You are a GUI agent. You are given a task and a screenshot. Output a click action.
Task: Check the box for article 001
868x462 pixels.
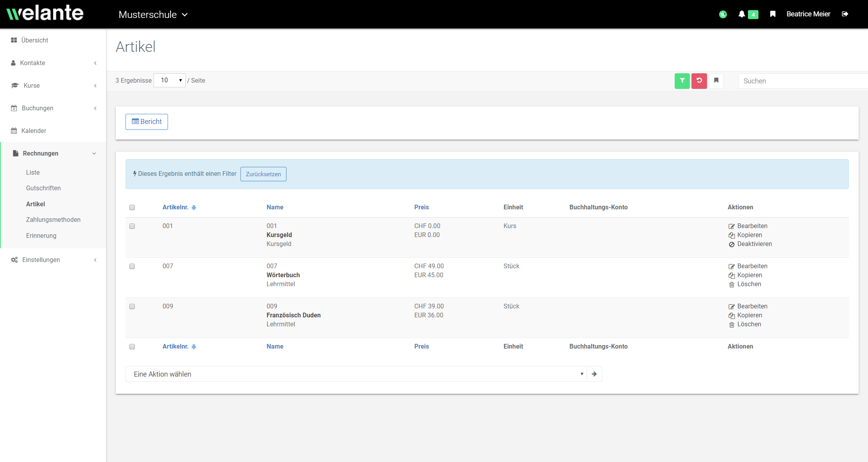[x=132, y=226]
